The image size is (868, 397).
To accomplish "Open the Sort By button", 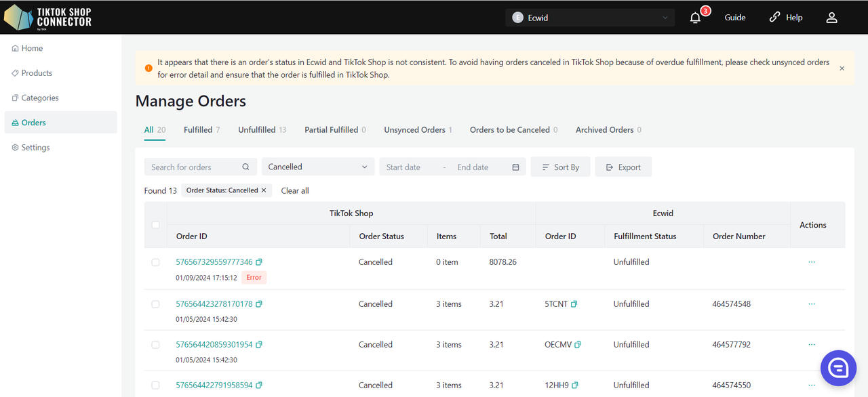I will (560, 167).
